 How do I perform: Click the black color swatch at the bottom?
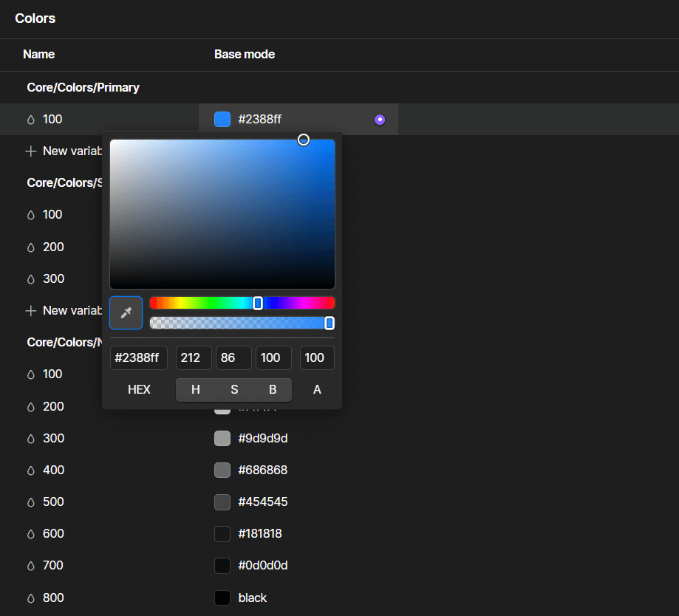click(222, 598)
